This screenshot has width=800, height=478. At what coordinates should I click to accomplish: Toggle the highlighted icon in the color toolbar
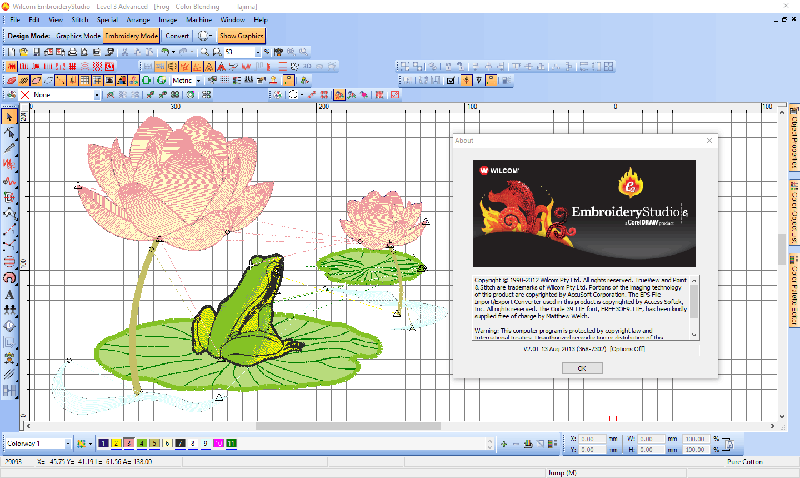pyautogui.click(x=339, y=95)
